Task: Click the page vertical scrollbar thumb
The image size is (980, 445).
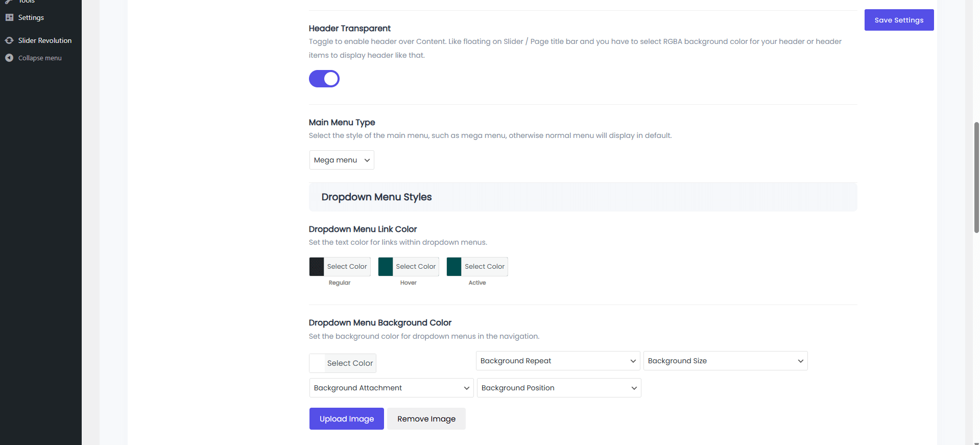Action: point(976,176)
